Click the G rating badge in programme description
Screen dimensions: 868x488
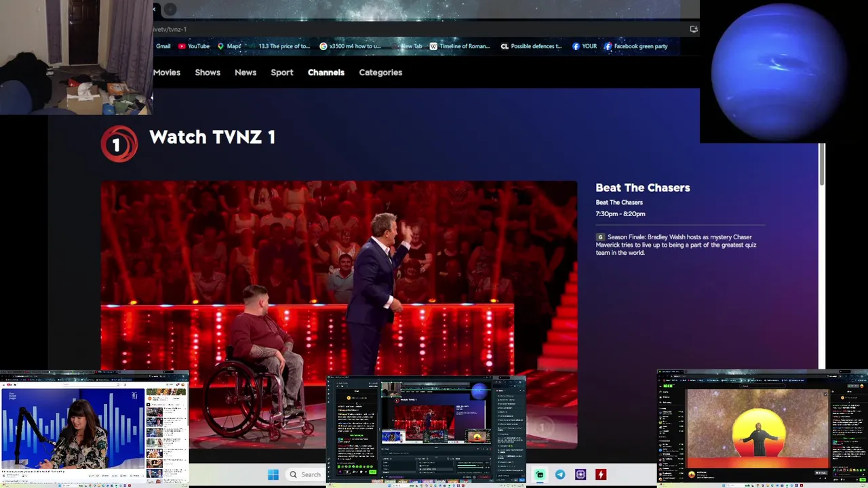pos(600,237)
